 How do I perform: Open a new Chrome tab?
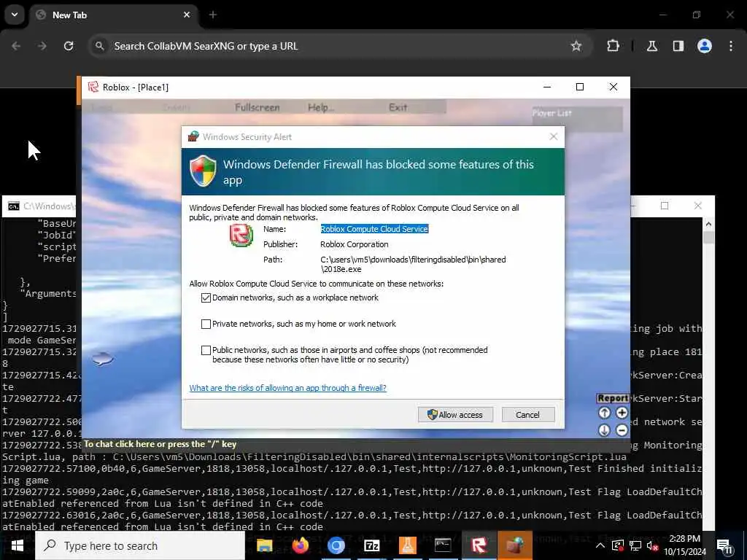pyautogui.click(x=213, y=15)
